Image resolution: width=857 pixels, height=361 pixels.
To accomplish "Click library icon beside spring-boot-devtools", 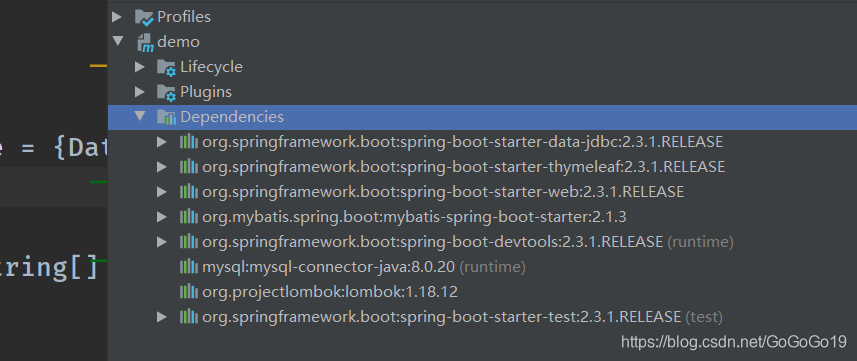I will coord(189,242).
